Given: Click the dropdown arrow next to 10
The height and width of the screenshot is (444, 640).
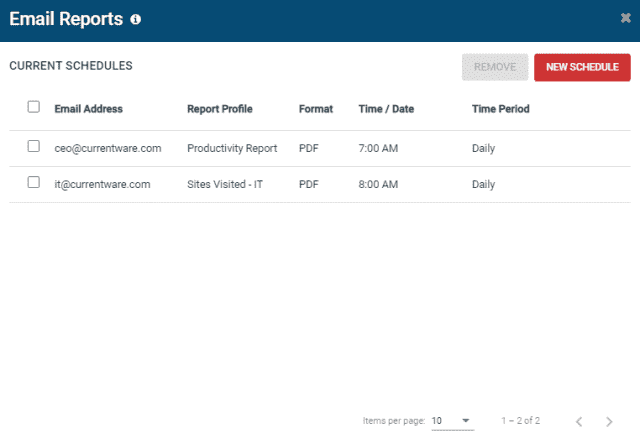Looking at the screenshot, I should point(465,420).
